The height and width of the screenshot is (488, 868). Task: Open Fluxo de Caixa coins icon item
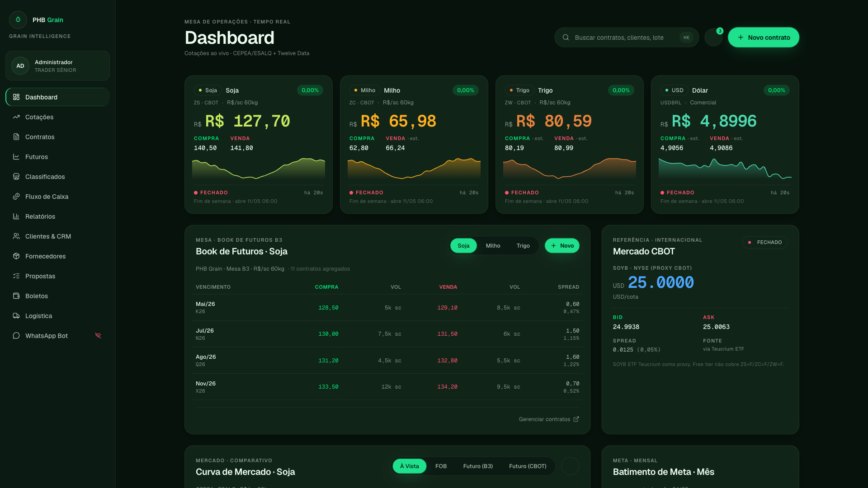coord(16,197)
